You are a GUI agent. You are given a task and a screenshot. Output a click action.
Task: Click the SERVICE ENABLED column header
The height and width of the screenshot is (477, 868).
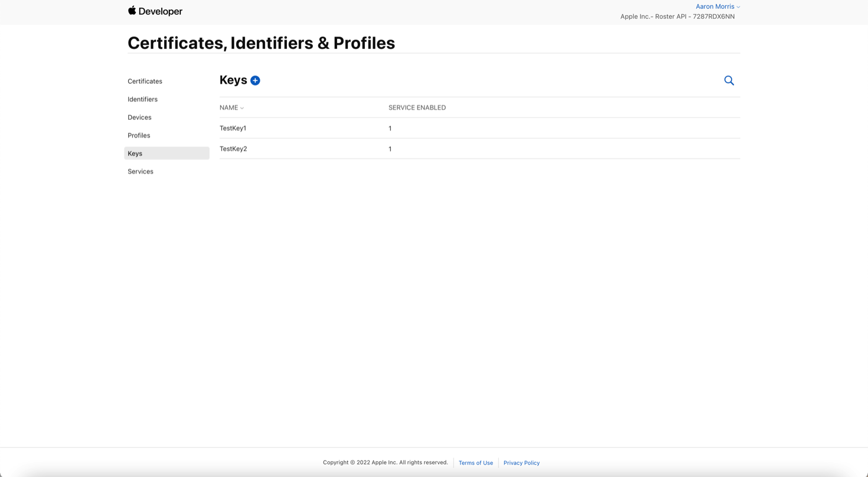tap(417, 107)
